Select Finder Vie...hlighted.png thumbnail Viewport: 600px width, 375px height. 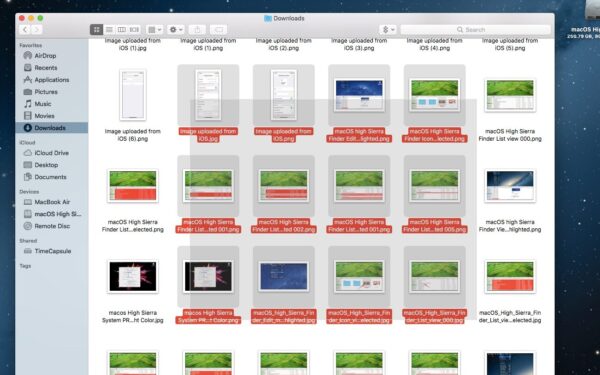[510, 186]
